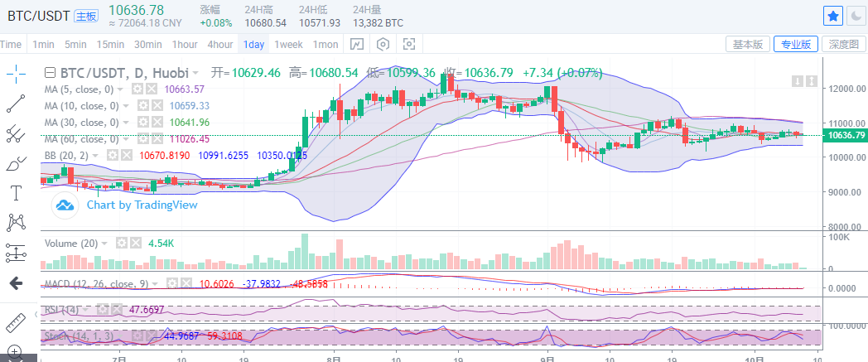The width and height of the screenshot is (868, 362).
Task: Select the 15min interval
Action: pyautogui.click(x=110, y=45)
